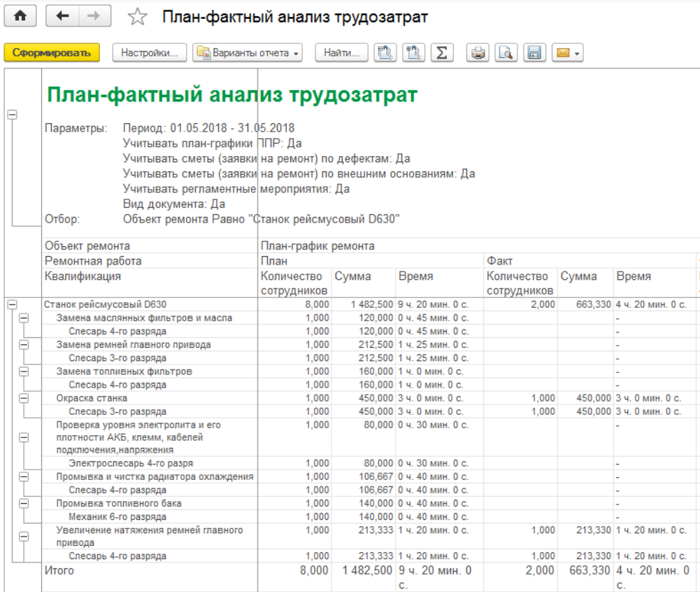Select fact total 663,330 in Итого row
Screen dimensions: 700x592
coord(590,570)
